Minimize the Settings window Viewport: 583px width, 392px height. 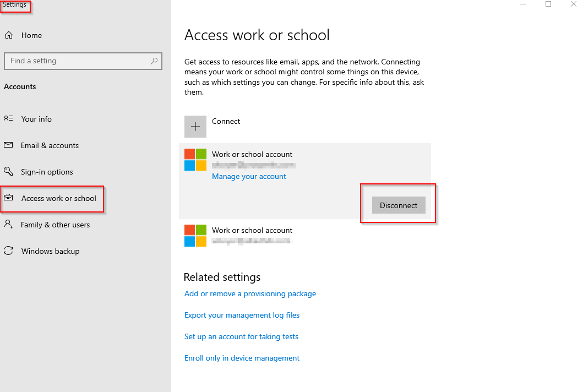523,4
